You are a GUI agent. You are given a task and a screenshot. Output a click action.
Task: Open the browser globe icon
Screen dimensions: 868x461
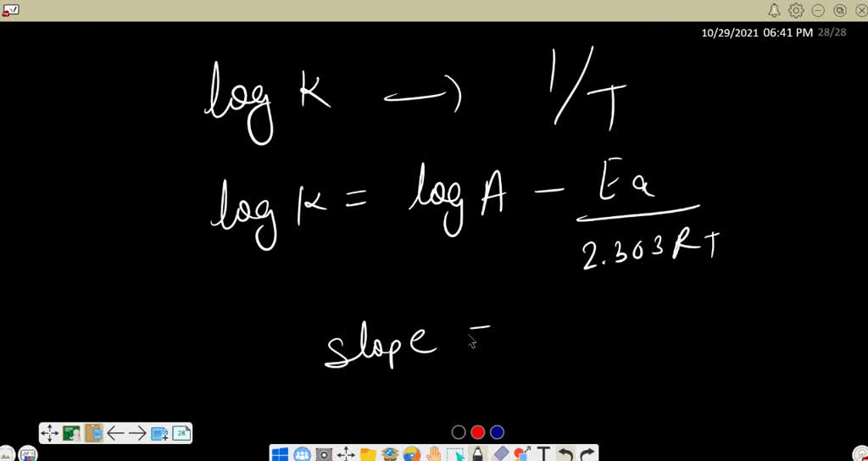412,454
